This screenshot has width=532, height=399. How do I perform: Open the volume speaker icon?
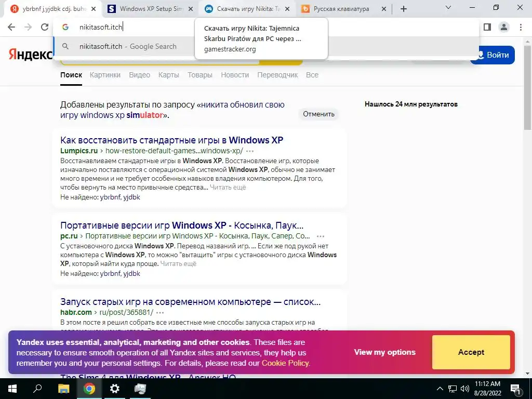click(x=465, y=389)
